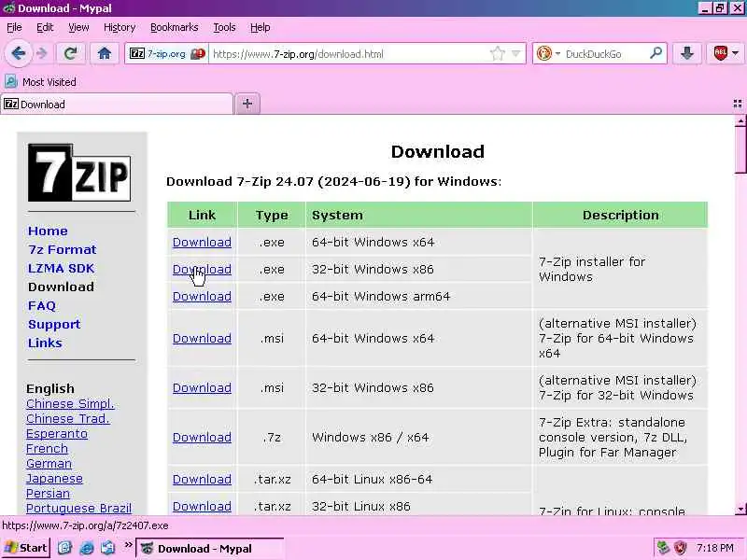Open the Help menu
This screenshot has width=747, height=560.
261,28
